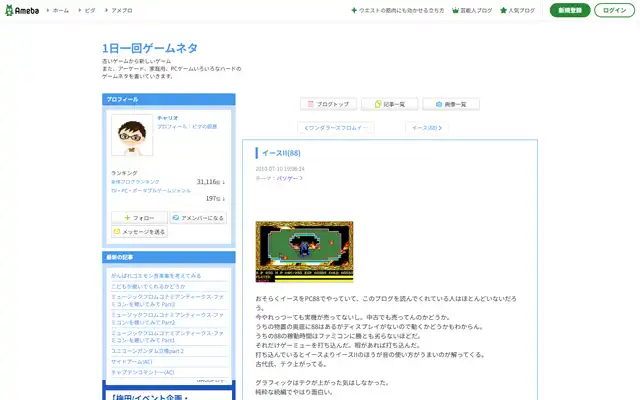Open the ピグ link in the top bar
The width and height of the screenshot is (640, 400).
(90, 11)
